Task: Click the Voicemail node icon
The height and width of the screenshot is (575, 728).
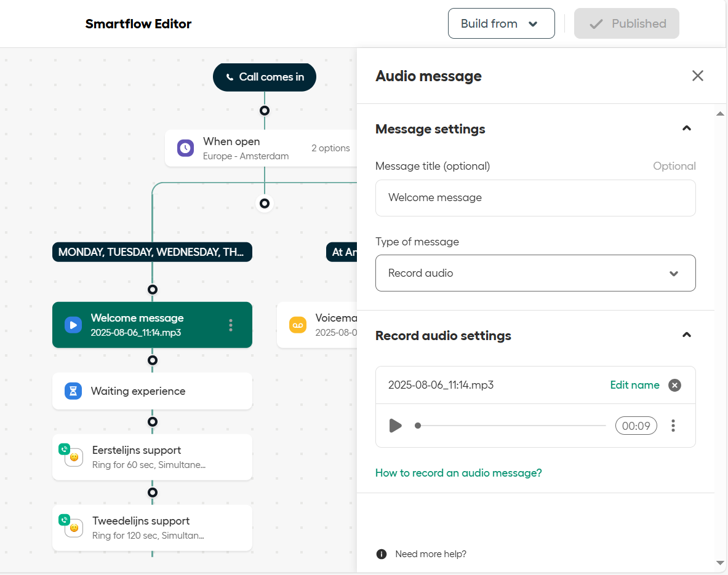Action: click(297, 325)
